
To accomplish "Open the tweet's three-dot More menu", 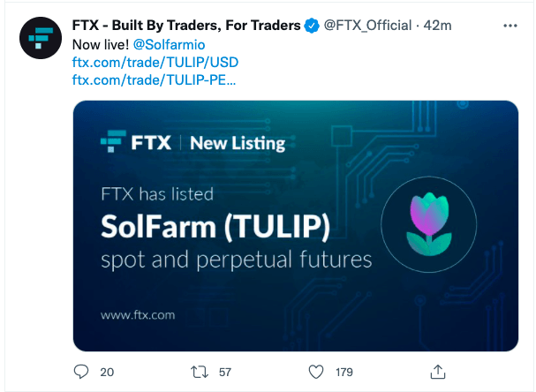I will (510, 26).
